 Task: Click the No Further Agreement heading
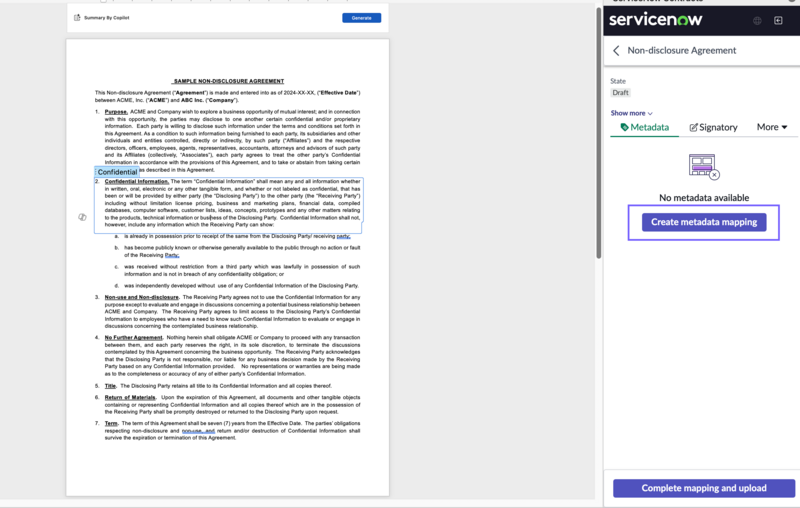(134, 338)
